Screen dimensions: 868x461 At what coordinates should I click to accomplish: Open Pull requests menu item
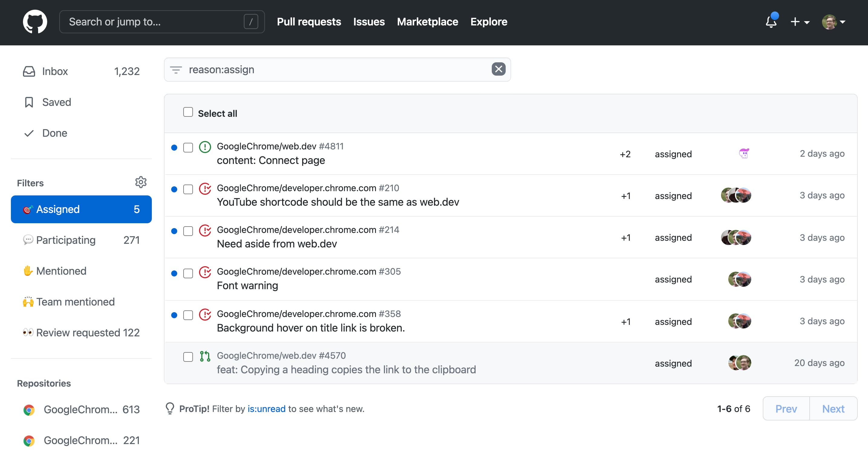tap(308, 22)
